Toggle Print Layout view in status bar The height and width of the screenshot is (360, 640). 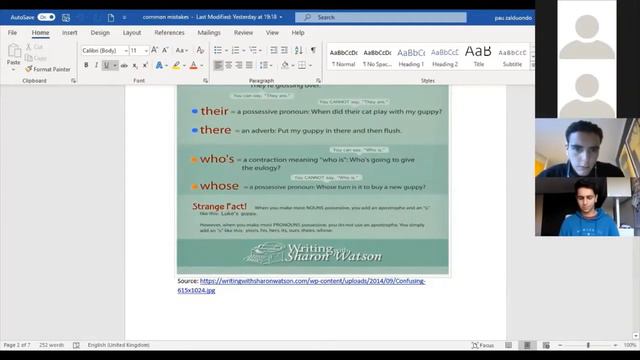coord(527,345)
